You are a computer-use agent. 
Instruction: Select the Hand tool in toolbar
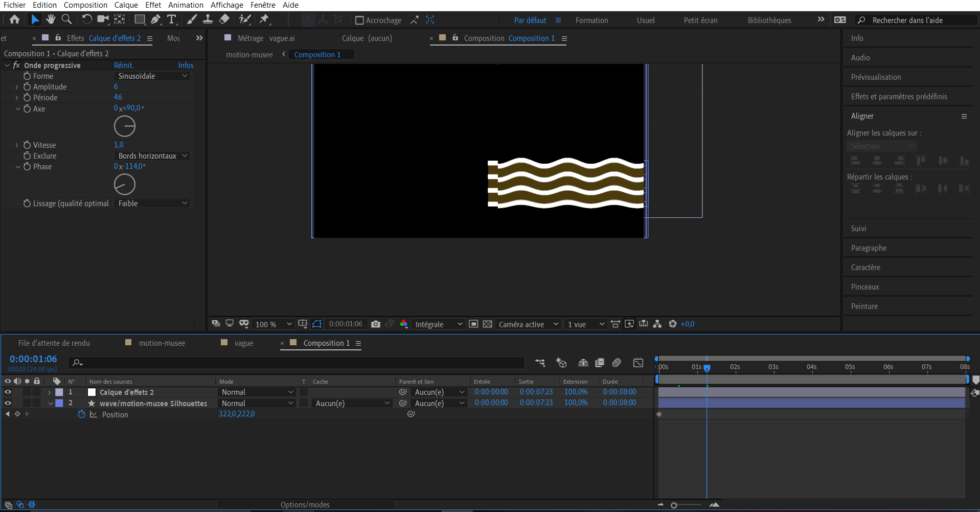pos(50,19)
